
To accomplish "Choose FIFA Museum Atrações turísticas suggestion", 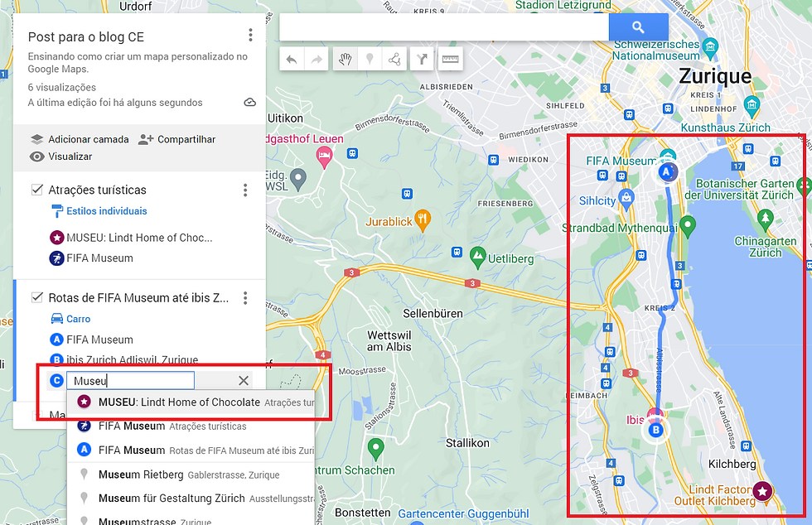I will pyautogui.click(x=191, y=426).
